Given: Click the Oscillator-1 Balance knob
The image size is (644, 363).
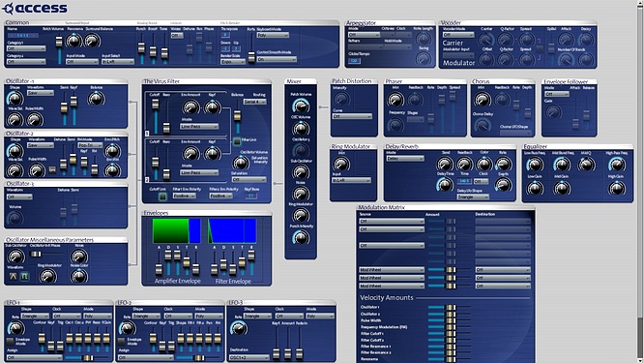Looking at the screenshot, I should pyautogui.click(x=96, y=99).
